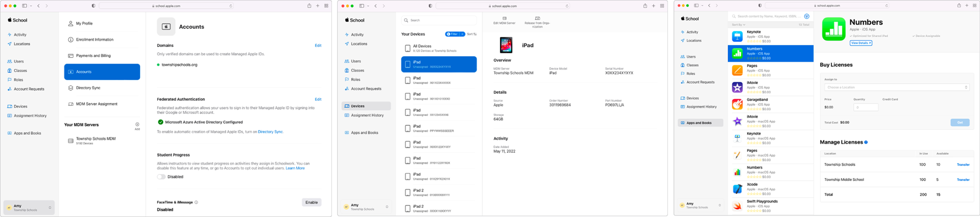The image size is (980, 217).
Task: Select iMovie iOS App in the apps list
Action: [x=770, y=87]
